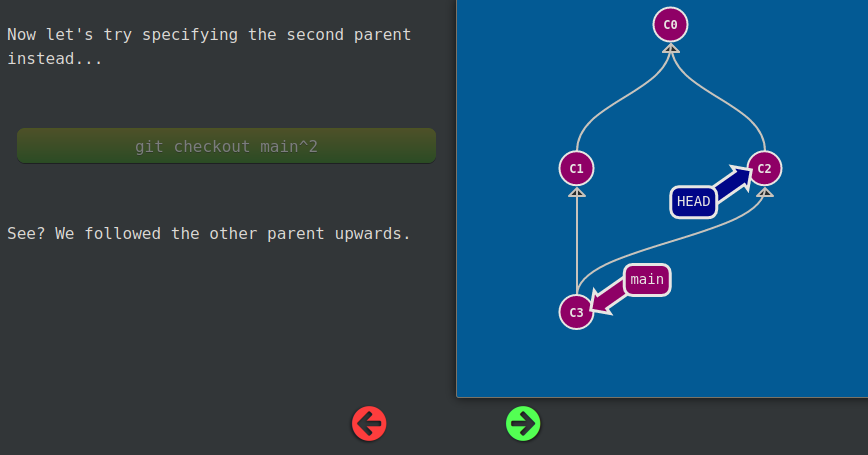Click the arrowhead below commit C2

pos(765,193)
